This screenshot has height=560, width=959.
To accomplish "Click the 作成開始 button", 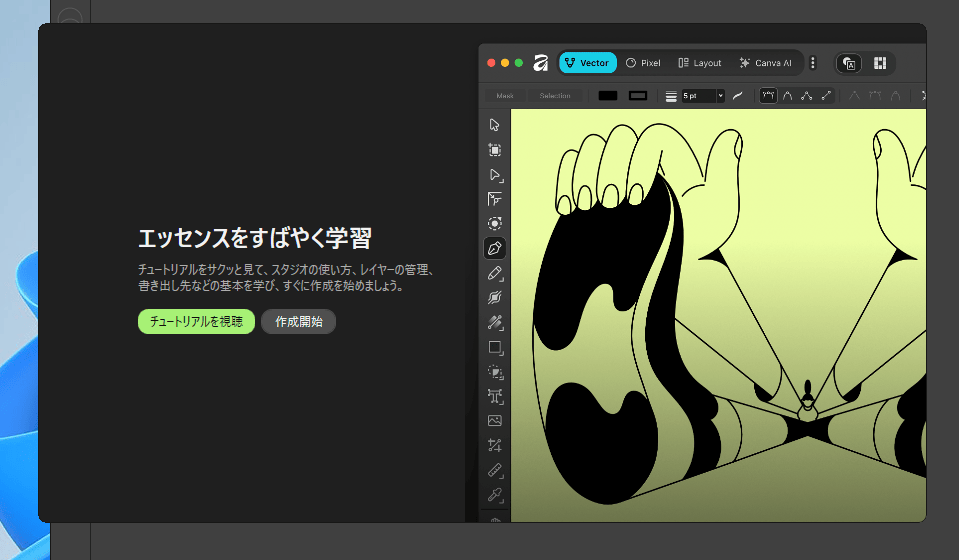I will [x=298, y=322].
